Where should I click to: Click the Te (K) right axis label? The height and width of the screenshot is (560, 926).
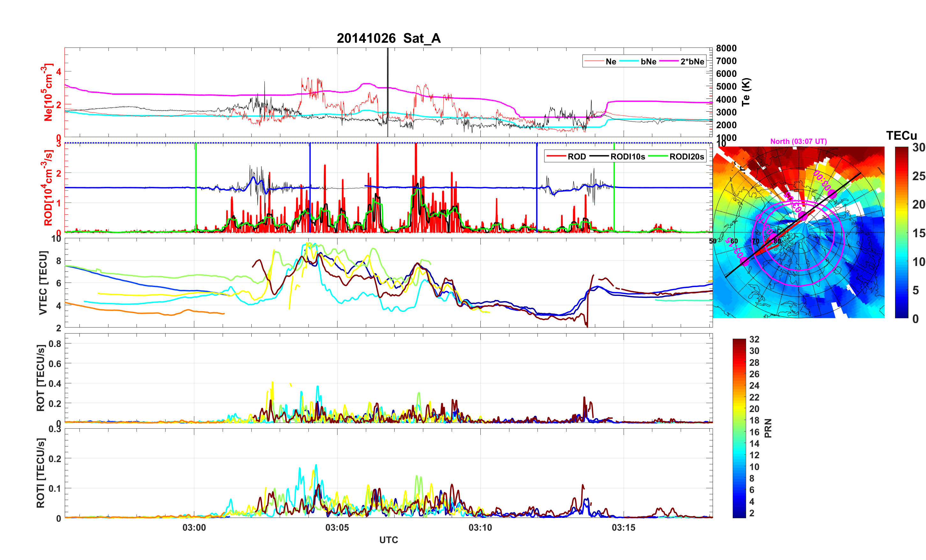pos(746,92)
